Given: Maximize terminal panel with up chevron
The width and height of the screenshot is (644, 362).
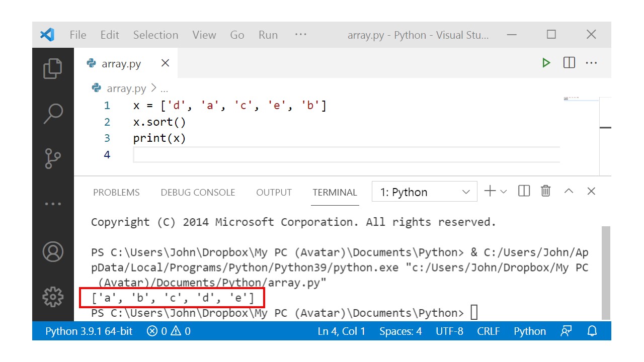Looking at the screenshot, I should point(569,191).
